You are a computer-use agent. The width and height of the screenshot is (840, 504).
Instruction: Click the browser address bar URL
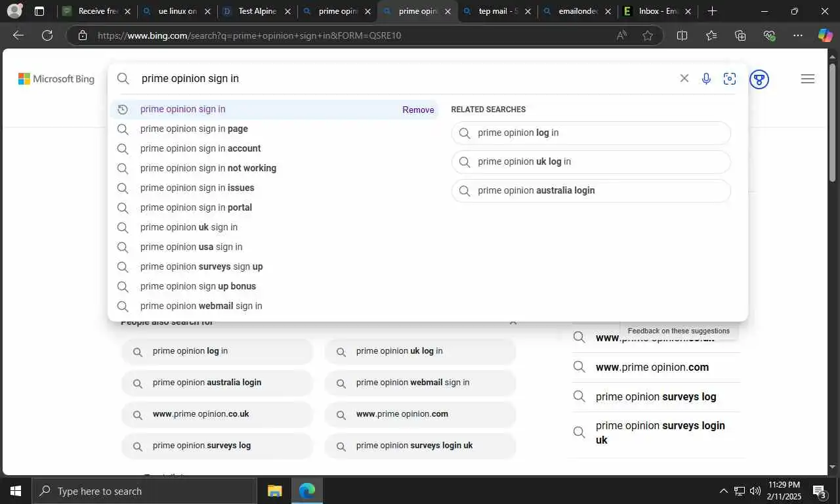249,35
